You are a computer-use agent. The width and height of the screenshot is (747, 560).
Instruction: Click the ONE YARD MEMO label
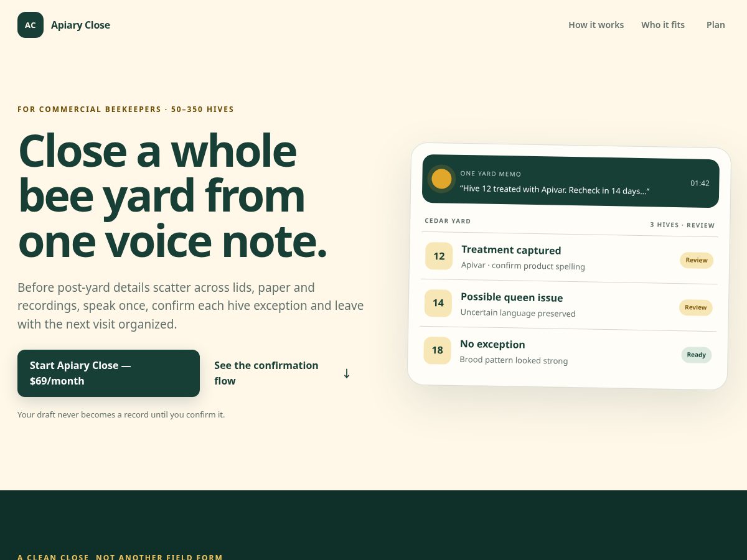tap(491, 174)
